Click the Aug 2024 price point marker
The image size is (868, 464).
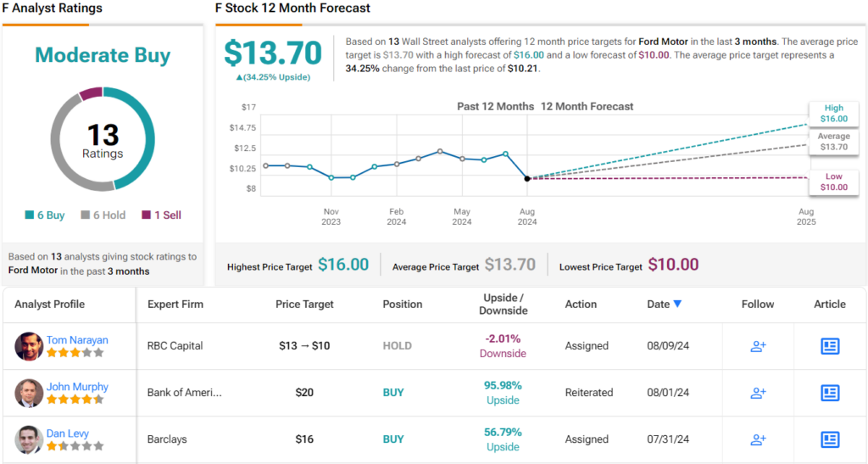tap(527, 178)
